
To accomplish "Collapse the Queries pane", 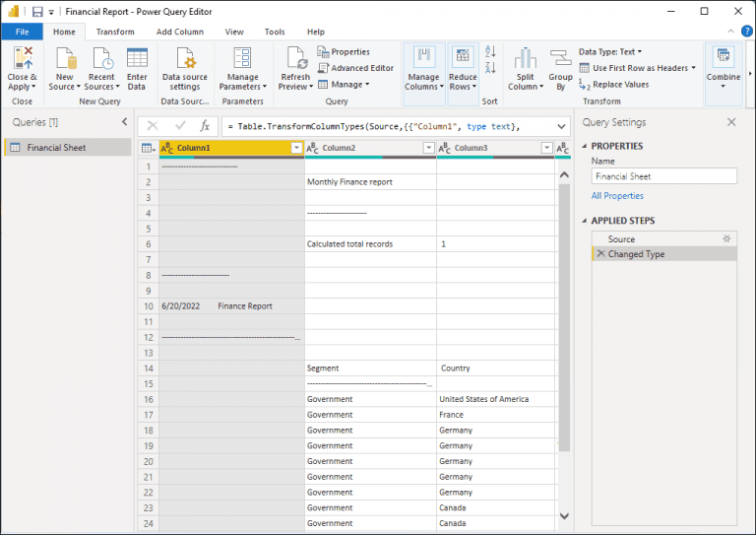I will coord(124,122).
